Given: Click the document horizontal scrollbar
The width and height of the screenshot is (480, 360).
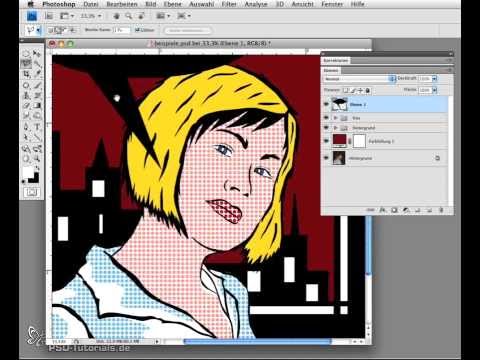Looking at the screenshot, I should 257,341.
